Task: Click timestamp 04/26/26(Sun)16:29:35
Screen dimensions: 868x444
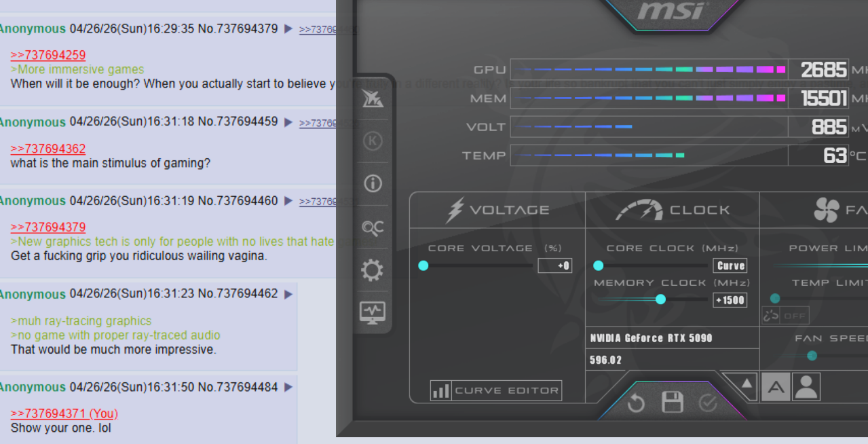Action: coord(132,29)
